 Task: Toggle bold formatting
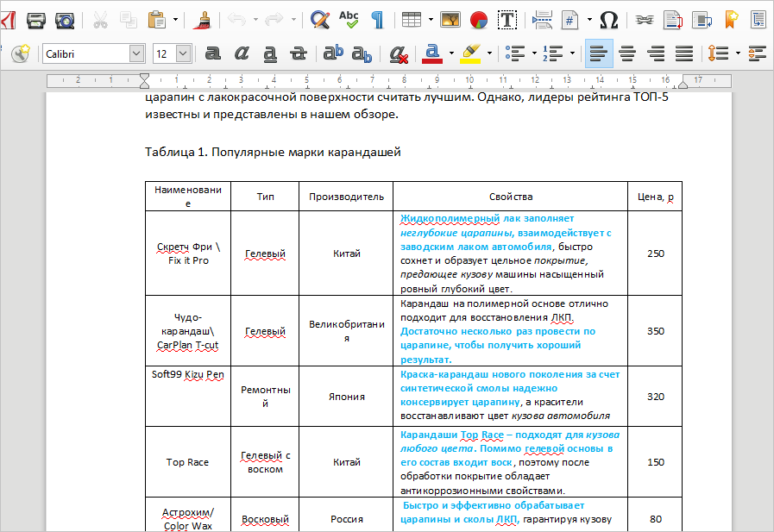tap(213, 53)
